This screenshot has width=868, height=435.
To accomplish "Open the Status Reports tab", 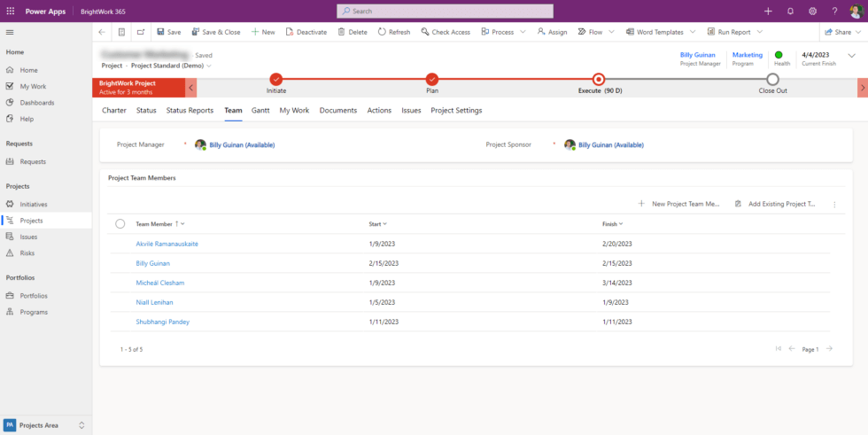I will click(190, 111).
